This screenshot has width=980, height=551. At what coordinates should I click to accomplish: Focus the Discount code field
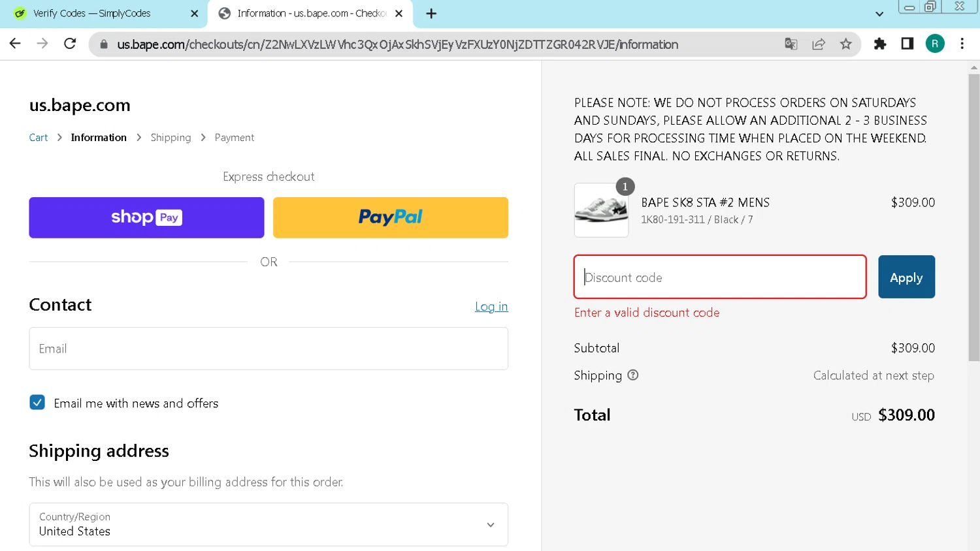coord(720,277)
